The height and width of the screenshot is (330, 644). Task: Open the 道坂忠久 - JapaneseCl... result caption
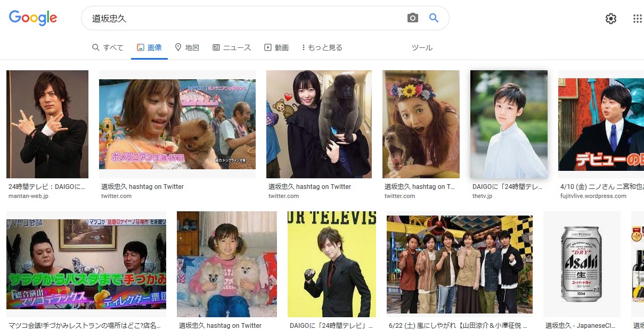point(581,325)
